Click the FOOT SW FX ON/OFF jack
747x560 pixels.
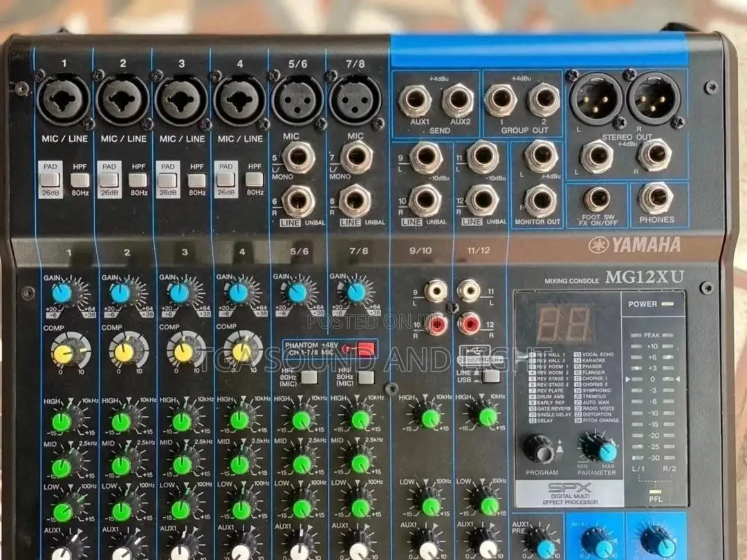(x=597, y=198)
